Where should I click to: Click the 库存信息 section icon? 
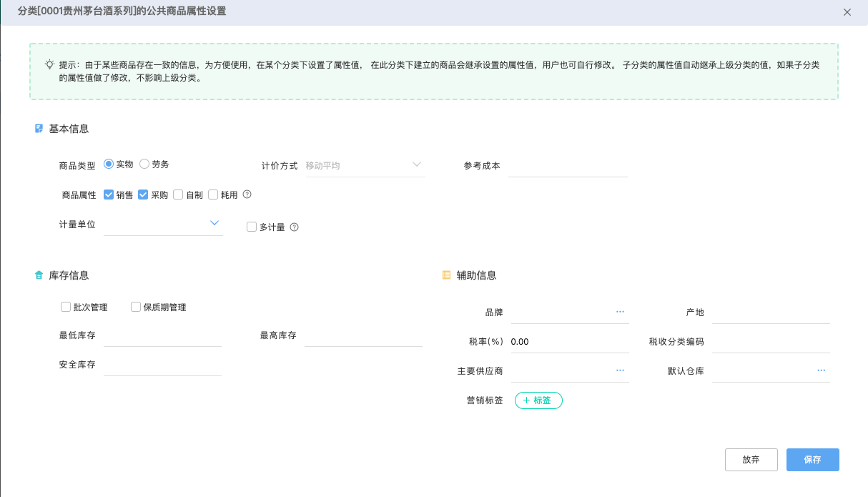point(39,275)
